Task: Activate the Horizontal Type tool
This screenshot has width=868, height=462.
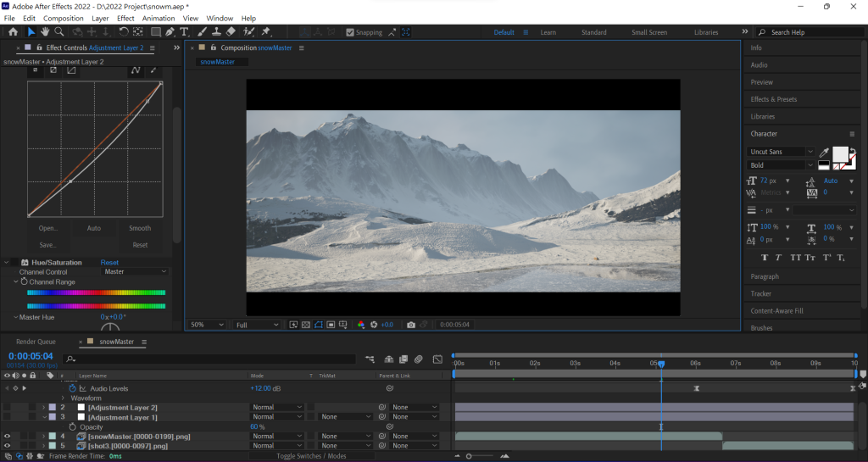Action: 184,32
